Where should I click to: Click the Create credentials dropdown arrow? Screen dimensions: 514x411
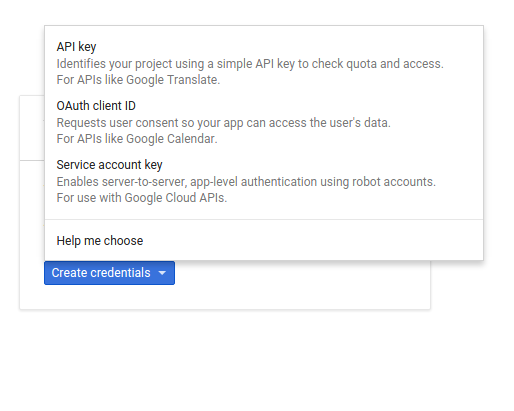click(x=162, y=273)
